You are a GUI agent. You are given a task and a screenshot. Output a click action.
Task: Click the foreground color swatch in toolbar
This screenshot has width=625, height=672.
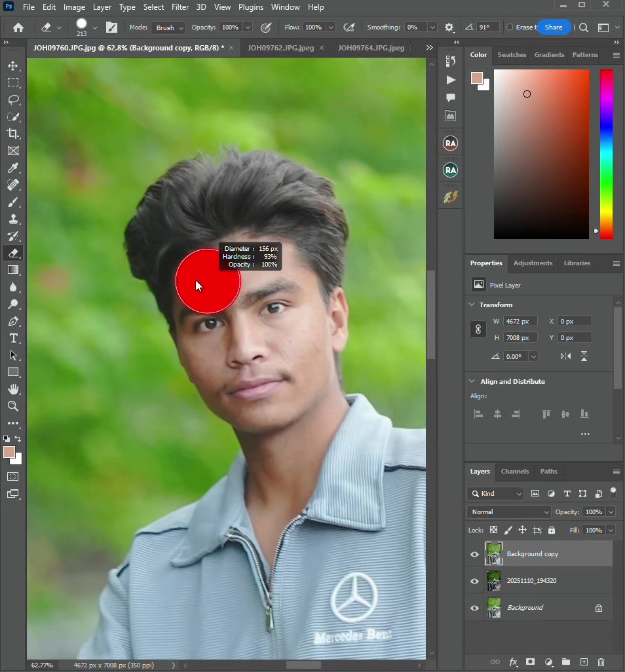pyautogui.click(x=9, y=452)
